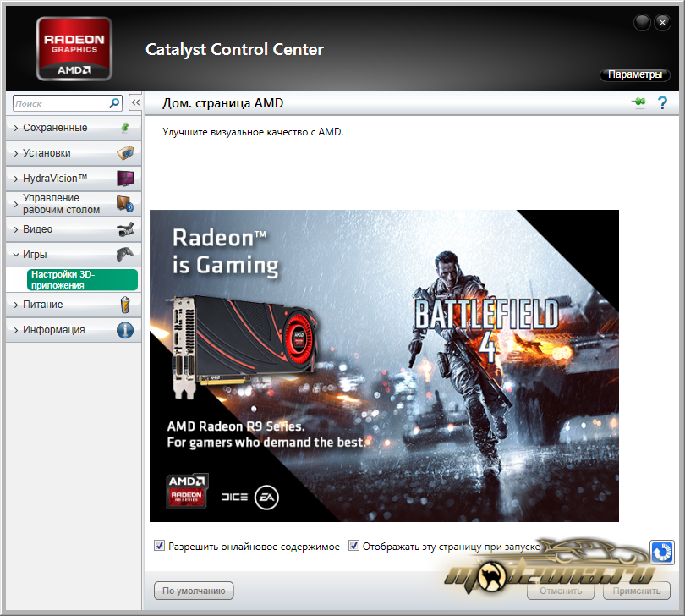The height and width of the screenshot is (616, 685).
Task: Expand the Сохраненные section arrow
Action: [x=16, y=128]
